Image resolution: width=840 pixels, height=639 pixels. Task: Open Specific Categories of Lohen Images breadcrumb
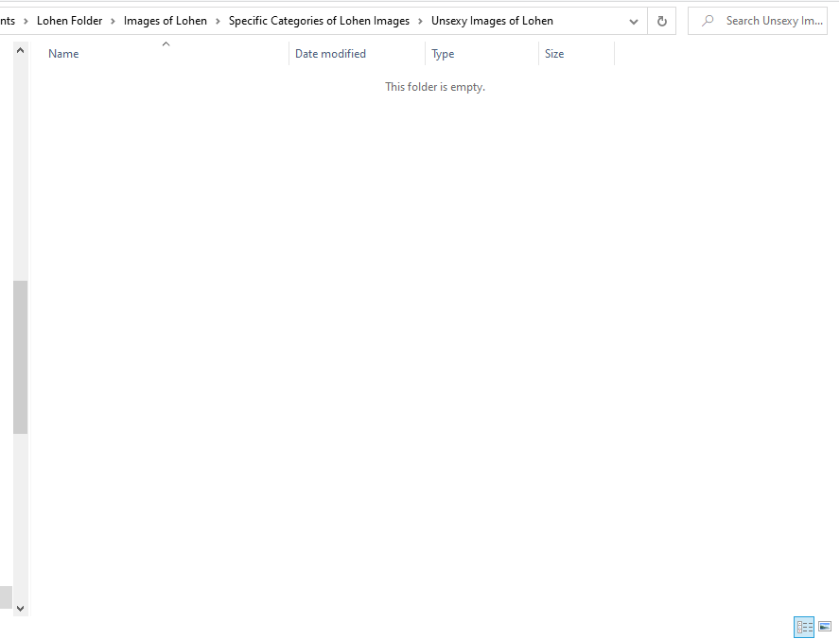(x=319, y=21)
